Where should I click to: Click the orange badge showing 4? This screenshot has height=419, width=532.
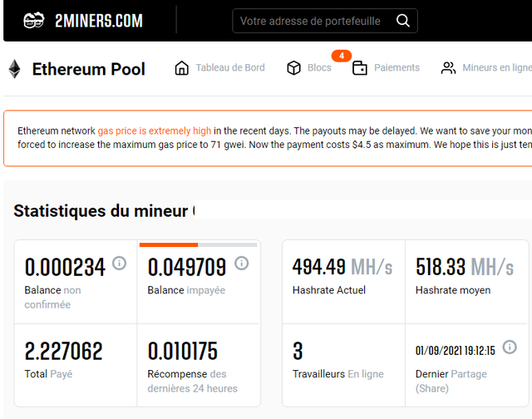point(342,56)
